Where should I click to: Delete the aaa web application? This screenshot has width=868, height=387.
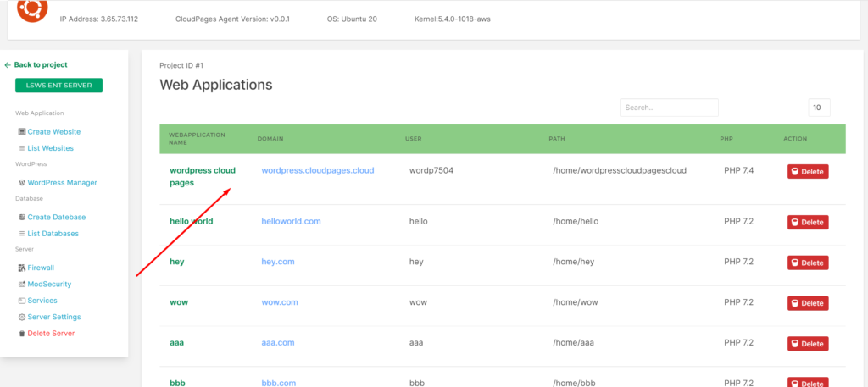coord(808,343)
